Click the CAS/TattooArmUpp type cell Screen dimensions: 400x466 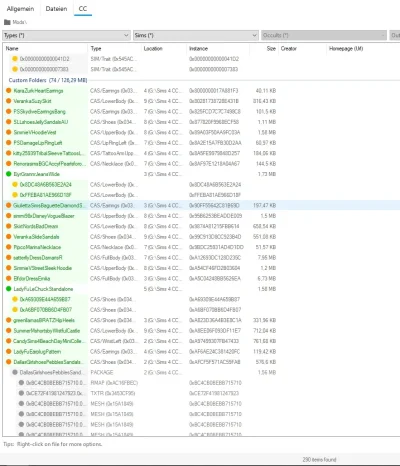click(114, 153)
